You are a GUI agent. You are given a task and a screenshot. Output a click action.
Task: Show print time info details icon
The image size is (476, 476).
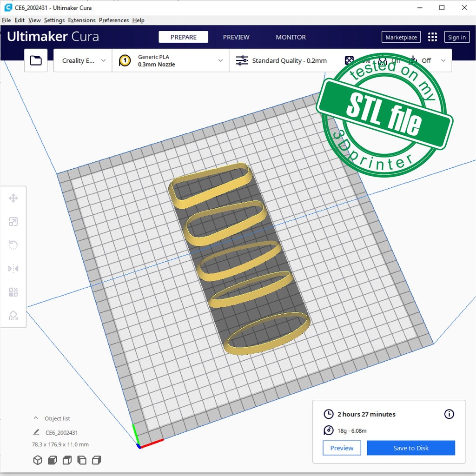click(449, 414)
